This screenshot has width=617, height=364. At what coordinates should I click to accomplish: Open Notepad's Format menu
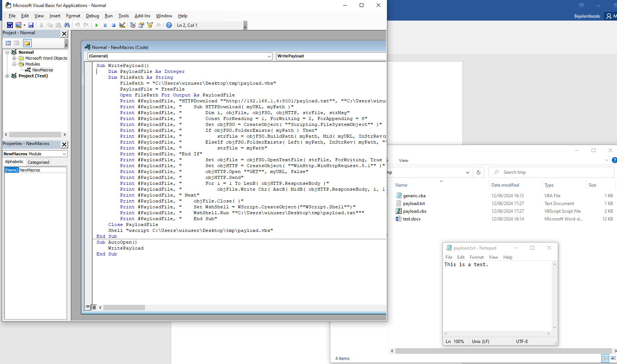coord(477,257)
